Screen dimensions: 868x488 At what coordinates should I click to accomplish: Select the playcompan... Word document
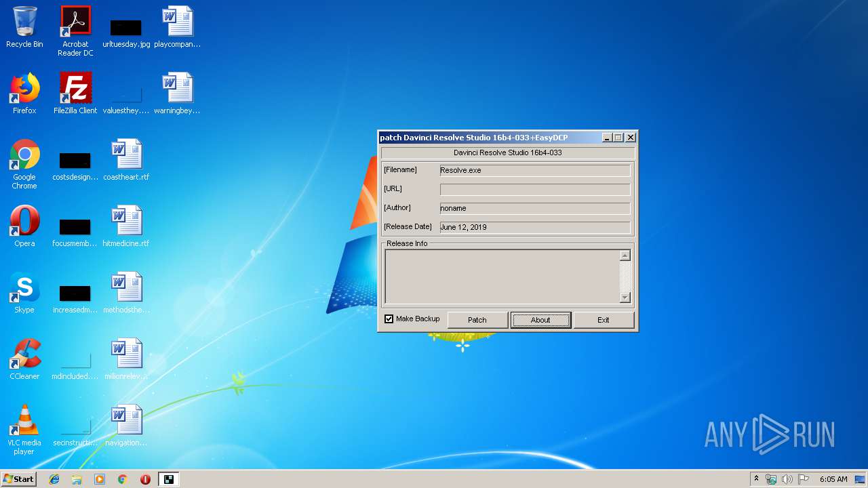(178, 27)
